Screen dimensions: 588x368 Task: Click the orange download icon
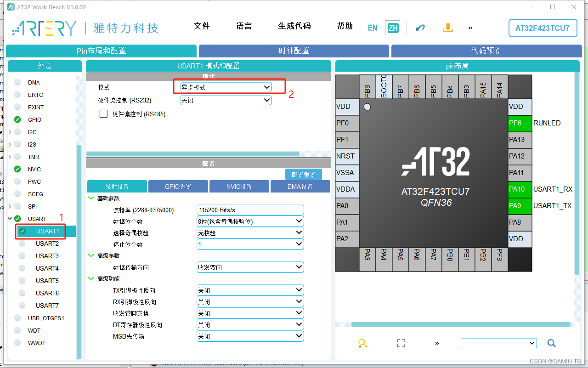(x=448, y=28)
